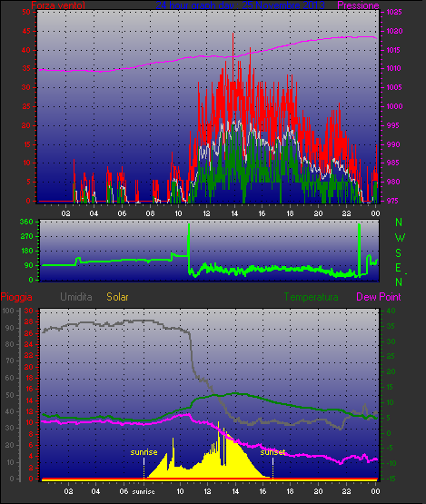Image resolution: width=426 pixels, height=504 pixels.
Task: Click the red 24 rain axis value
Action: [x=29, y=344]
